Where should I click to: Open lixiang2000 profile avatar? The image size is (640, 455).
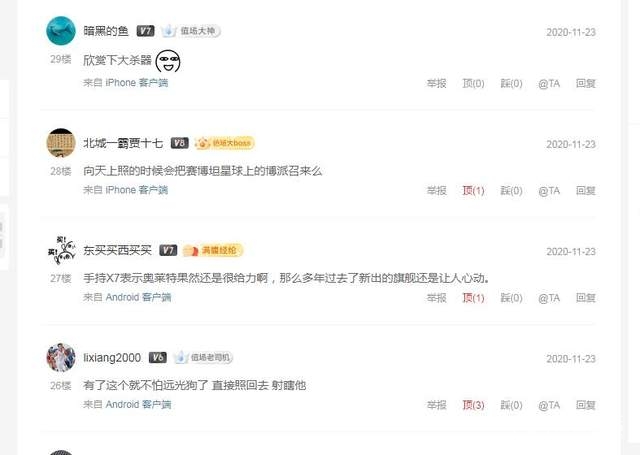(61, 357)
